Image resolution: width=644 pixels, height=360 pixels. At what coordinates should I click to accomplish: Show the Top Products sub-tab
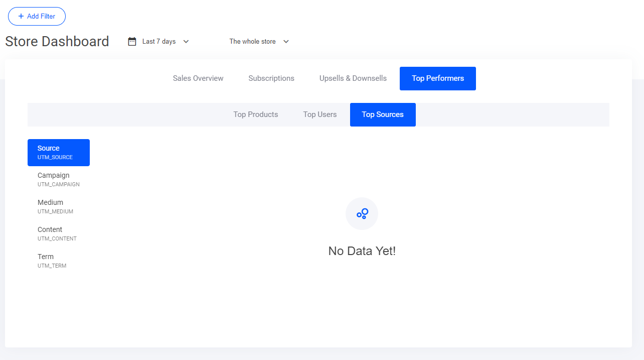point(255,114)
